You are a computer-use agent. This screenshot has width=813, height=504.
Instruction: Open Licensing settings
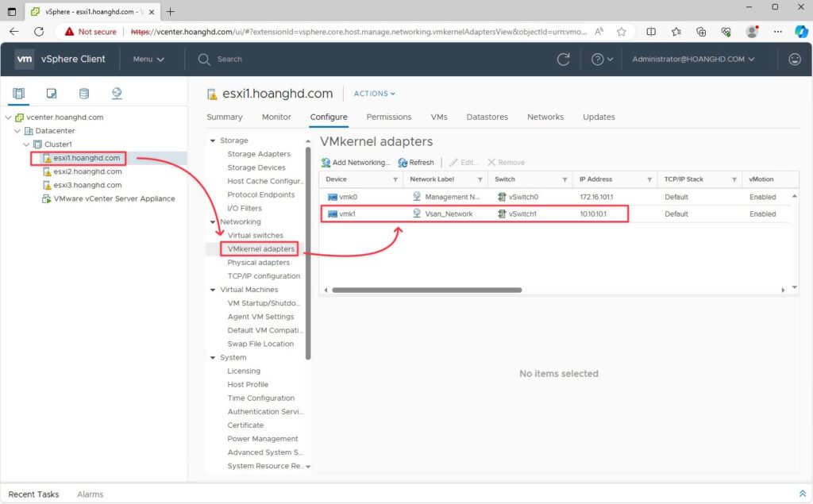click(244, 371)
